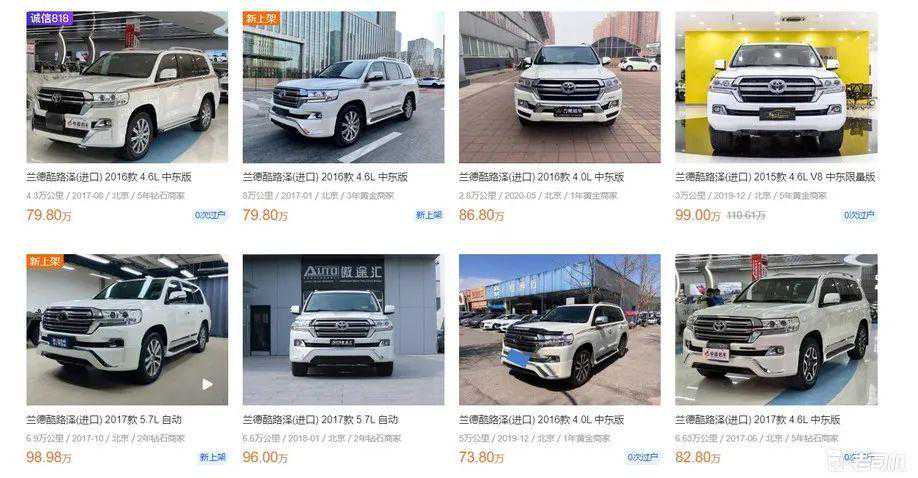Click the 新上架 tag beside second 79.80万 price
The height and width of the screenshot is (478, 918).
[x=429, y=216]
